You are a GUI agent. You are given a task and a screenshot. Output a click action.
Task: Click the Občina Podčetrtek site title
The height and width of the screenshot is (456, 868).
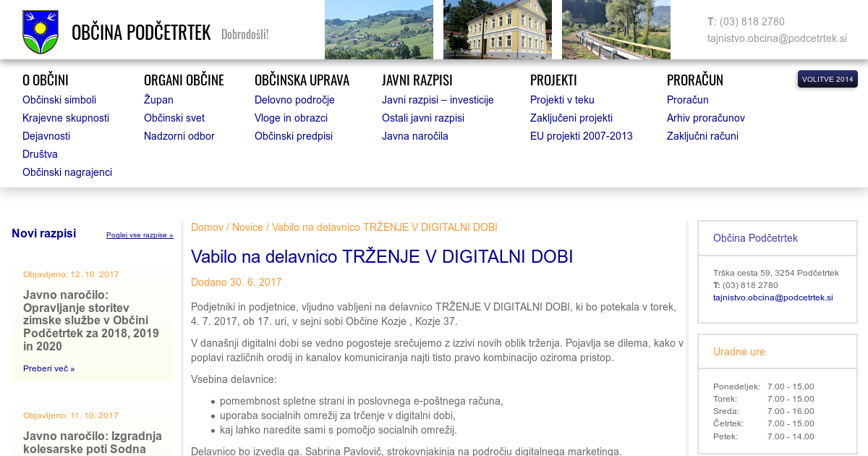click(x=141, y=33)
